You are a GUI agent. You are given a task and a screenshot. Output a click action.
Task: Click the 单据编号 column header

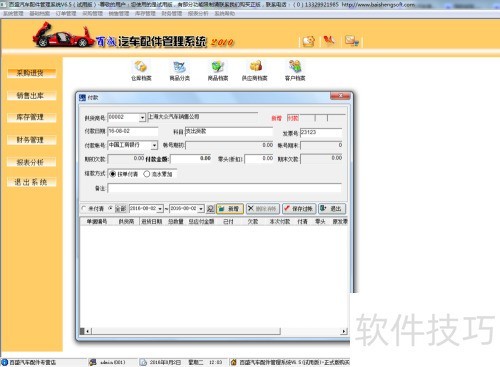(x=97, y=221)
